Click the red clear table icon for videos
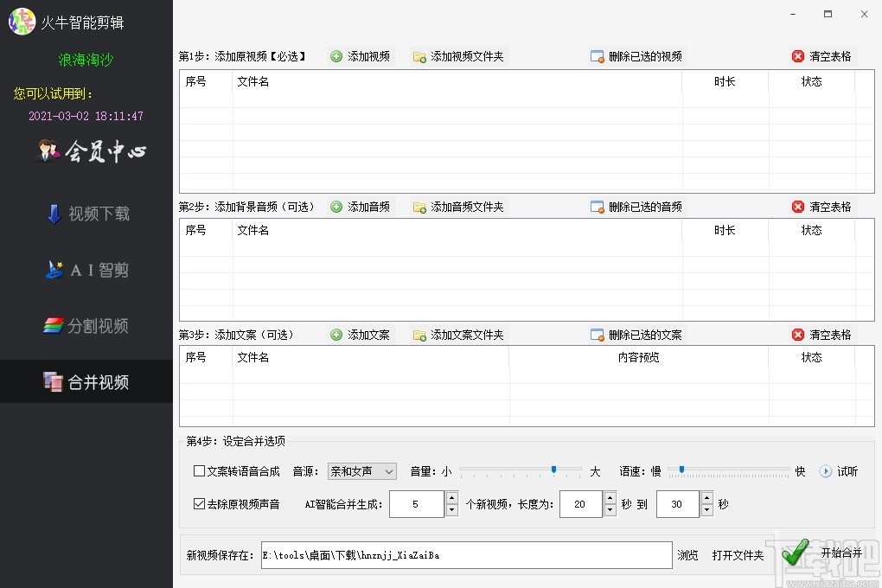882x588 pixels. [x=797, y=55]
